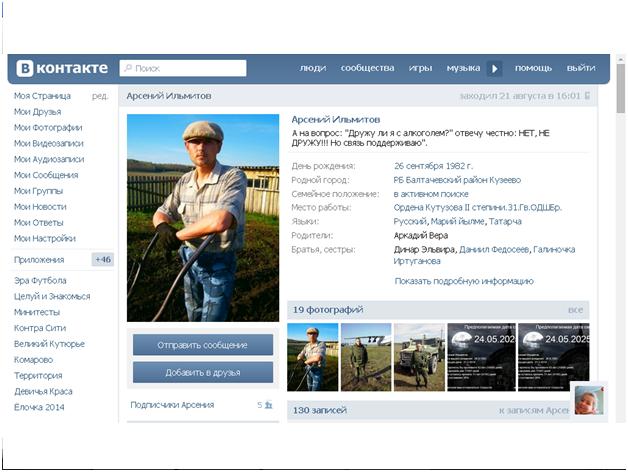Click к записям Арсения link
Screen dimensions: 628x472
[x=534, y=410]
